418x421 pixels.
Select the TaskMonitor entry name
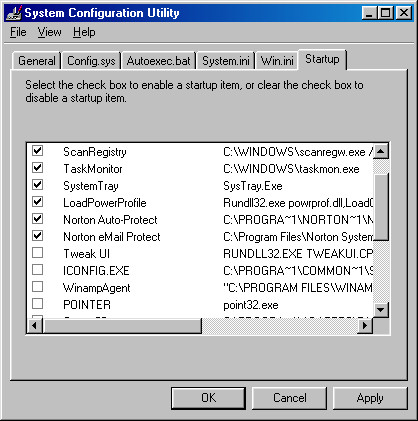click(x=93, y=169)
